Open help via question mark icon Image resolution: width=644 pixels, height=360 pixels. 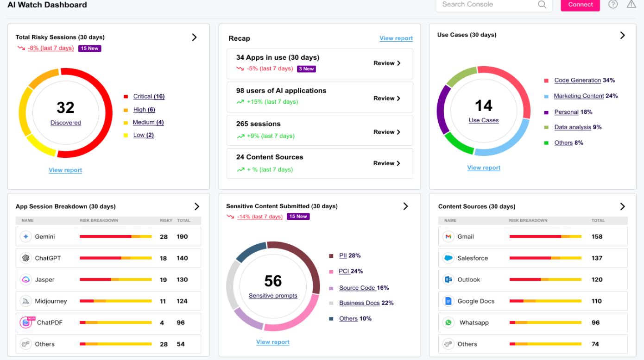click(613, 4)
